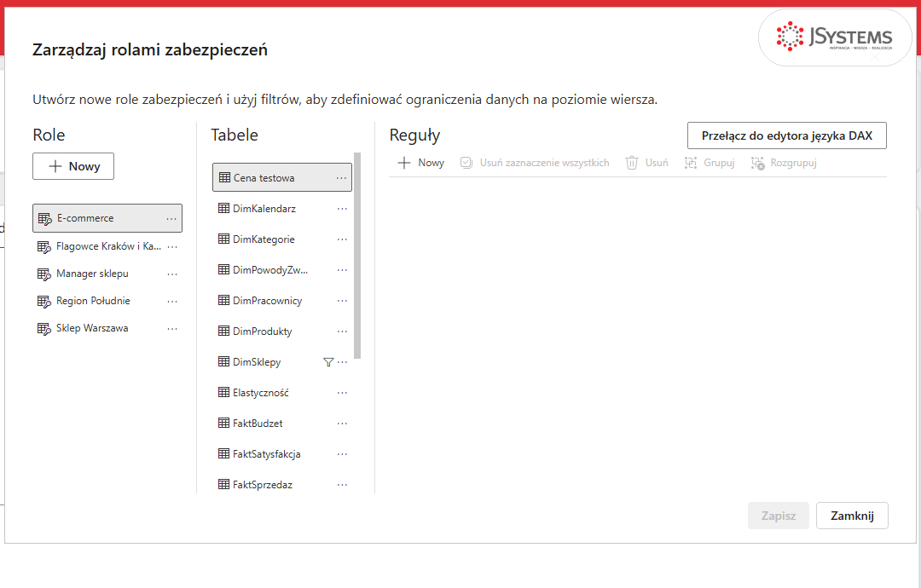Select the Flagowce Kraków i Ka... role
The image size is (921, 588).
pyautogui.click(x=107, y=246)
